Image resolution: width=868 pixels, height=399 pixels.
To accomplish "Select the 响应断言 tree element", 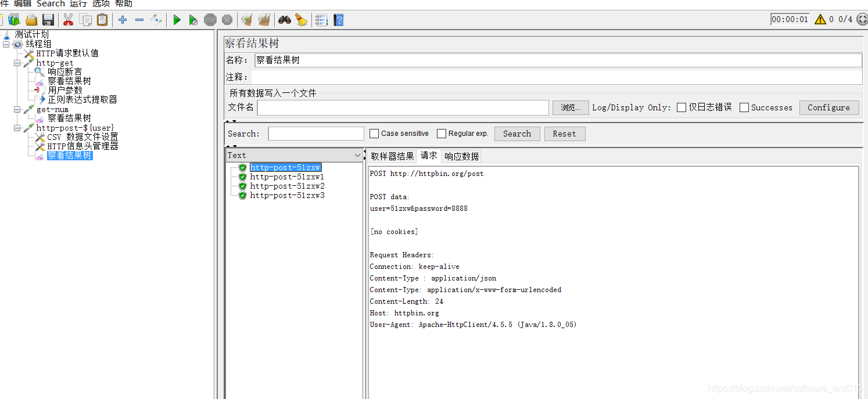I will [65, 72].
